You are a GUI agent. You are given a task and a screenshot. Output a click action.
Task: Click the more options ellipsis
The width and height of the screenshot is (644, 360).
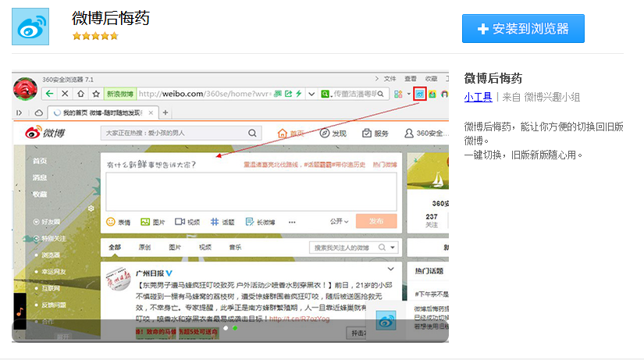292,223
